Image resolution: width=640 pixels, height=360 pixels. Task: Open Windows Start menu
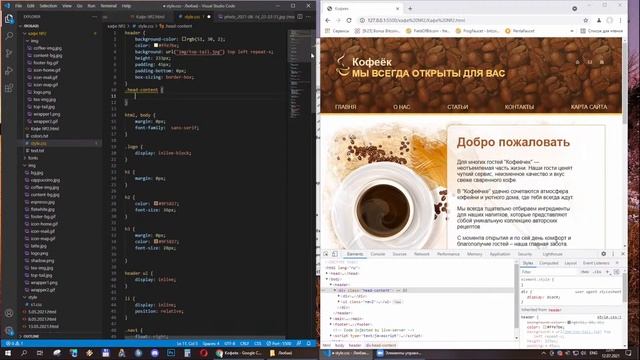7,353
